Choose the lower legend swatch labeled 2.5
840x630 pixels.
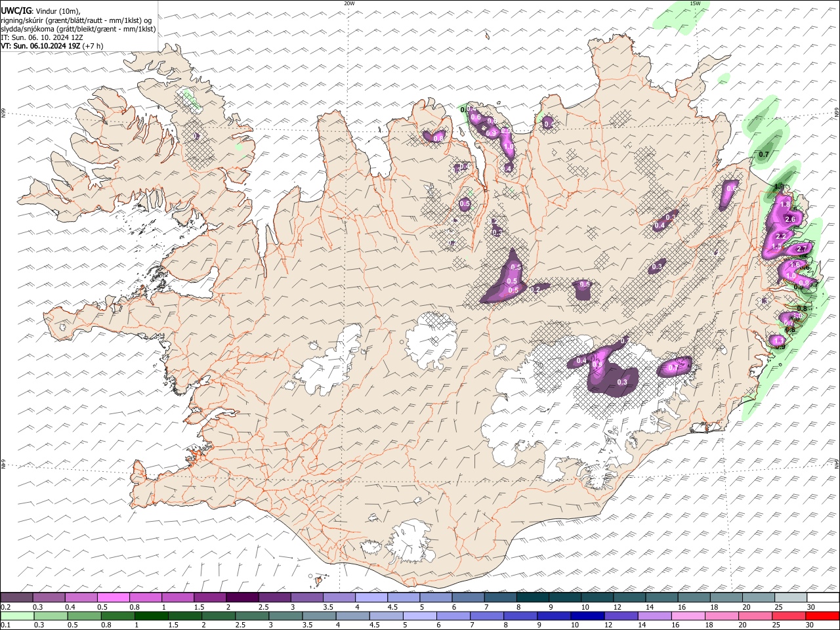(x=253, y=616)
